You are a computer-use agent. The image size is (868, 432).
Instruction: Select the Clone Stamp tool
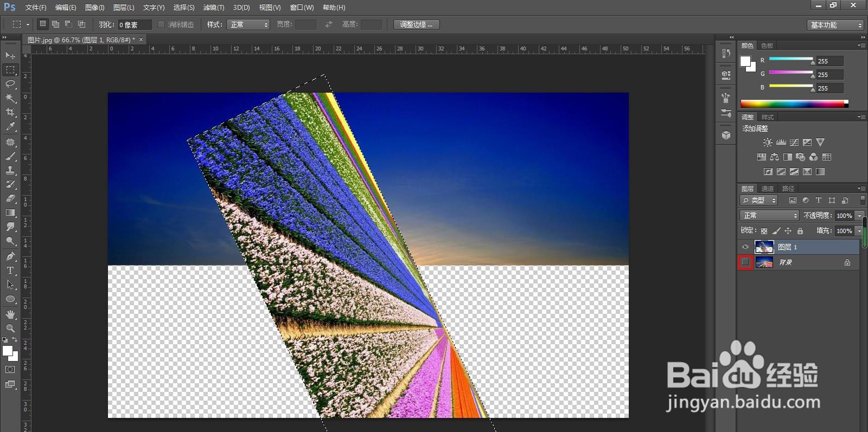coord(10,170)
